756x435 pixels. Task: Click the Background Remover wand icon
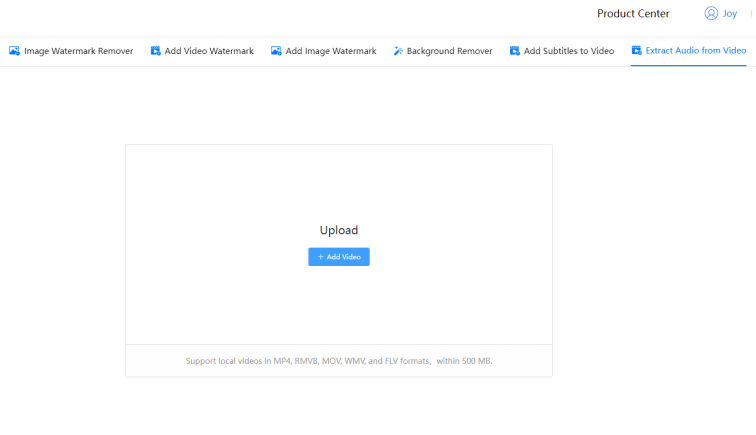click(398, 51)
